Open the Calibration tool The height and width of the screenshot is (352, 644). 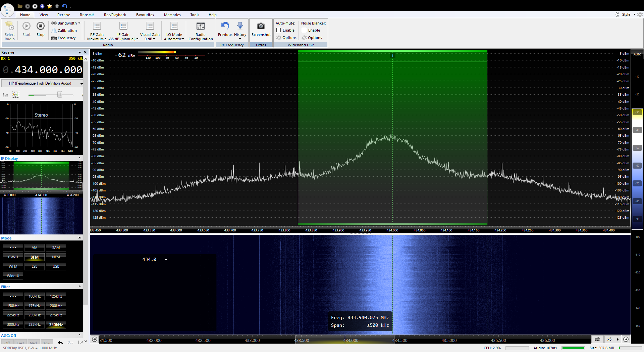point(64,31)
